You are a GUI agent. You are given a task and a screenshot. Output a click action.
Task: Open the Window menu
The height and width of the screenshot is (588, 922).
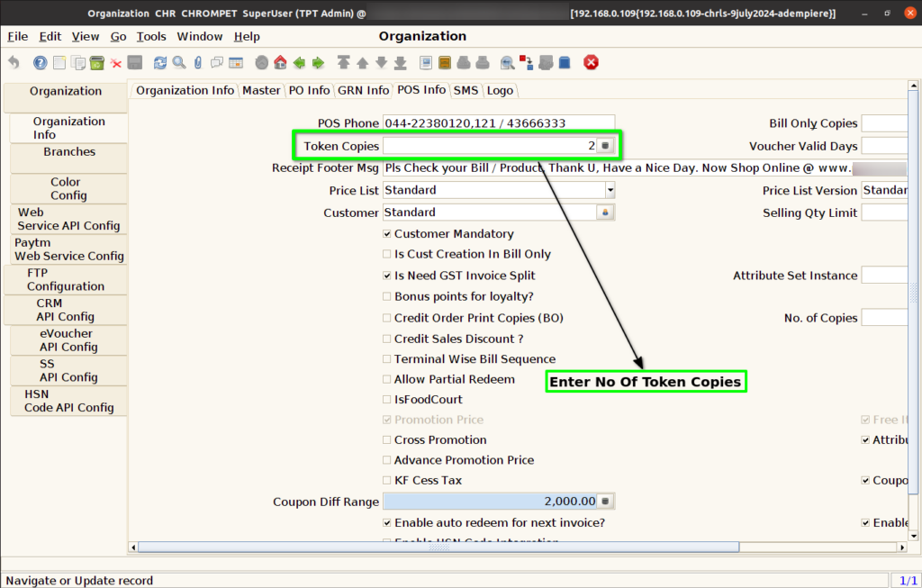pos(200,36)
